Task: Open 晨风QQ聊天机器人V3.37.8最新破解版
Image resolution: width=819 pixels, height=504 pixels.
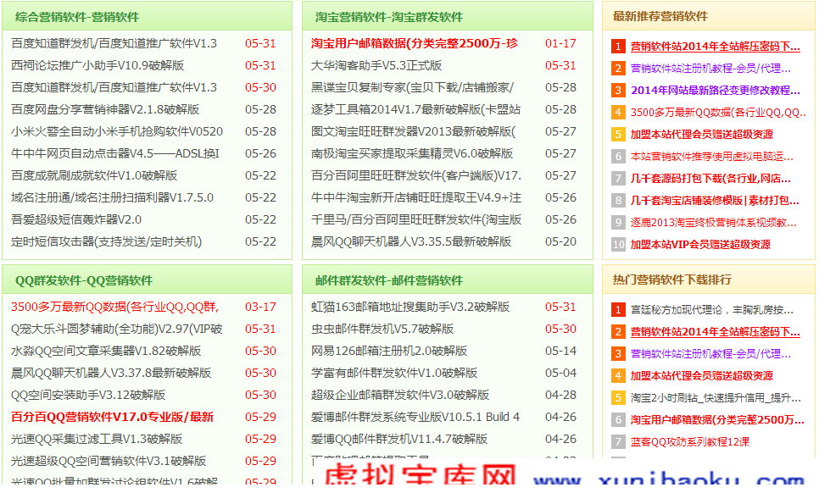Action: point(111,373)
